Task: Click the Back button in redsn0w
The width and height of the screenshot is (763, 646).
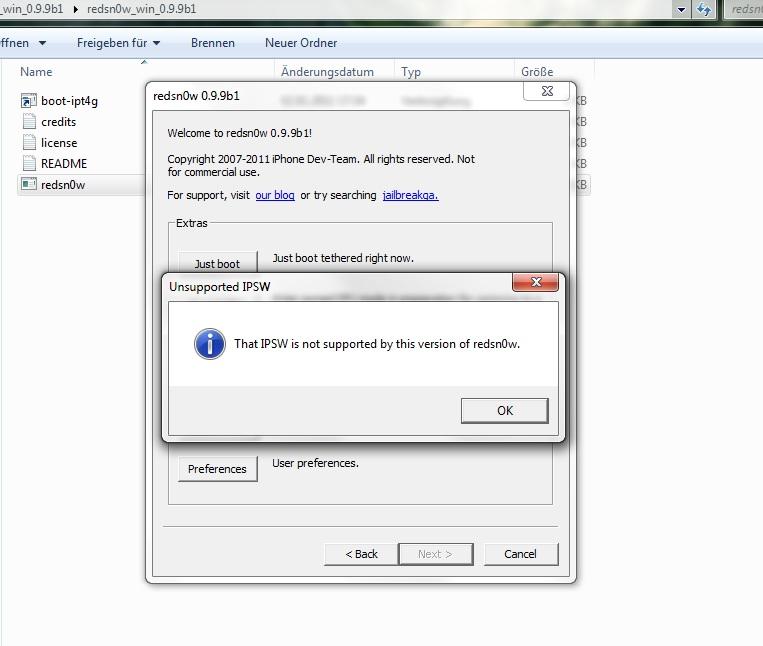Action: click(x=361, y=554)
